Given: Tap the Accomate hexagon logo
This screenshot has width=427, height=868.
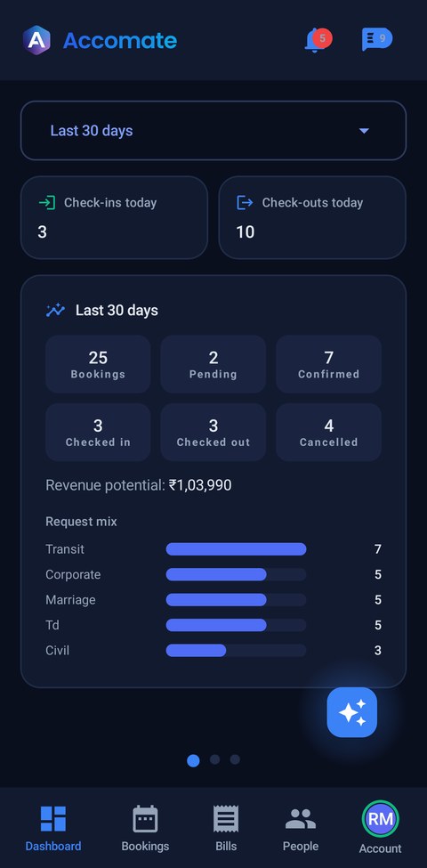Looking at the screenshot, I should (x=37, y=40).
